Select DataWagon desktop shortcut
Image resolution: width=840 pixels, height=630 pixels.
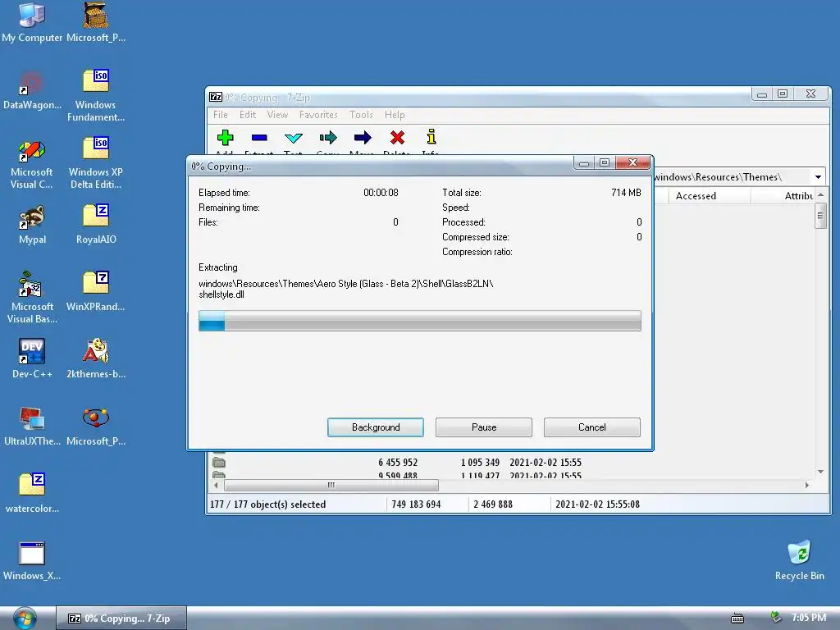[32, 89]
